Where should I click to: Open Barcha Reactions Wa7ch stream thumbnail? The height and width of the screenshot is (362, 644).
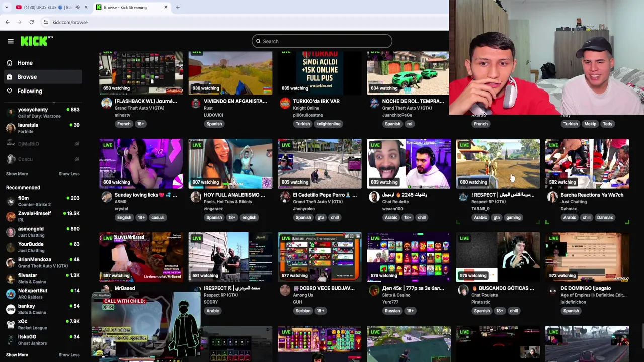click(587, 163)
